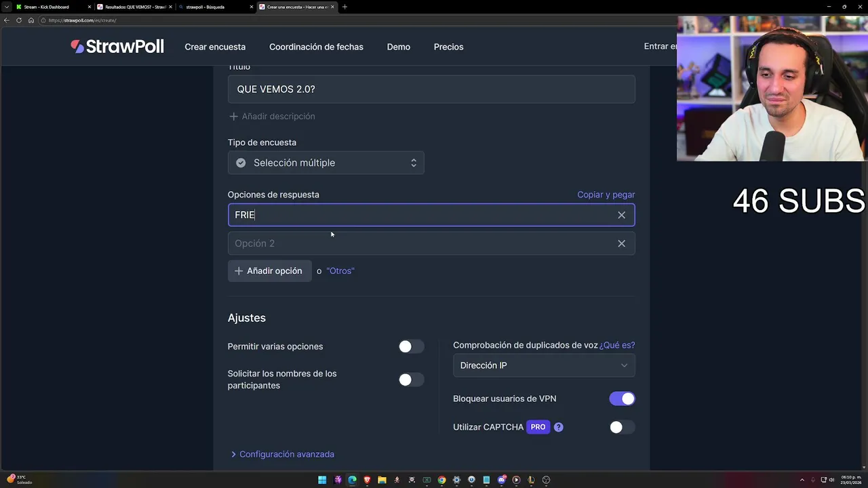This screenshot has height=488, width=868.
Task: Click the microphone tray icon
Action: (813, 480)
